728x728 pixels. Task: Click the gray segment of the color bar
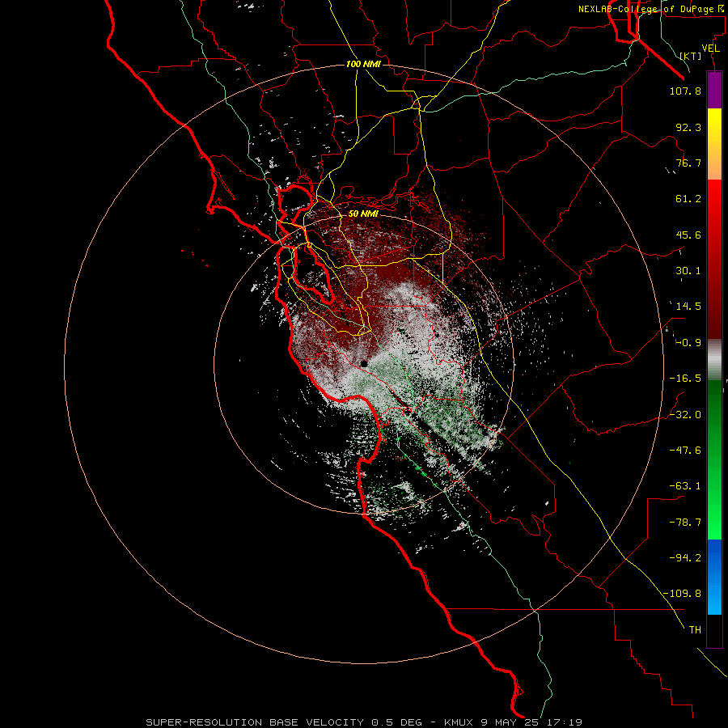coord(714,360)
